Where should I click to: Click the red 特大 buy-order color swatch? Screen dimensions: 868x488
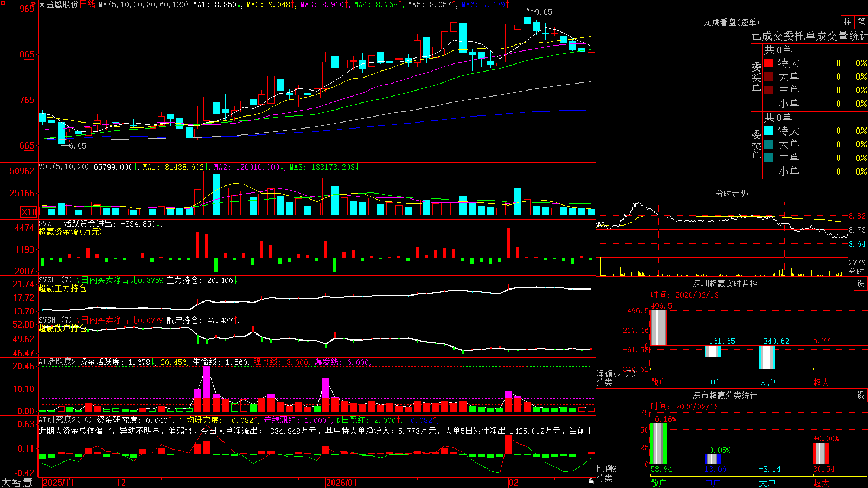768,63
